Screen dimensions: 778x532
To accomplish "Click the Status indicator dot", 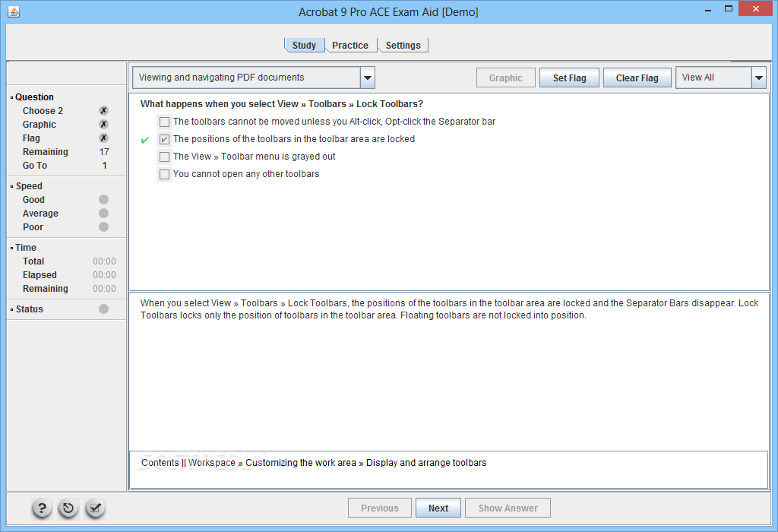I will coord(103,309).
